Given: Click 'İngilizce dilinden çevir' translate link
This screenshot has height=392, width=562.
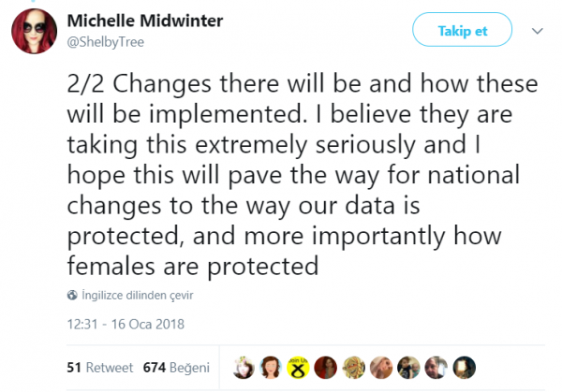Looking at the screenshot, I should [138, 295].
